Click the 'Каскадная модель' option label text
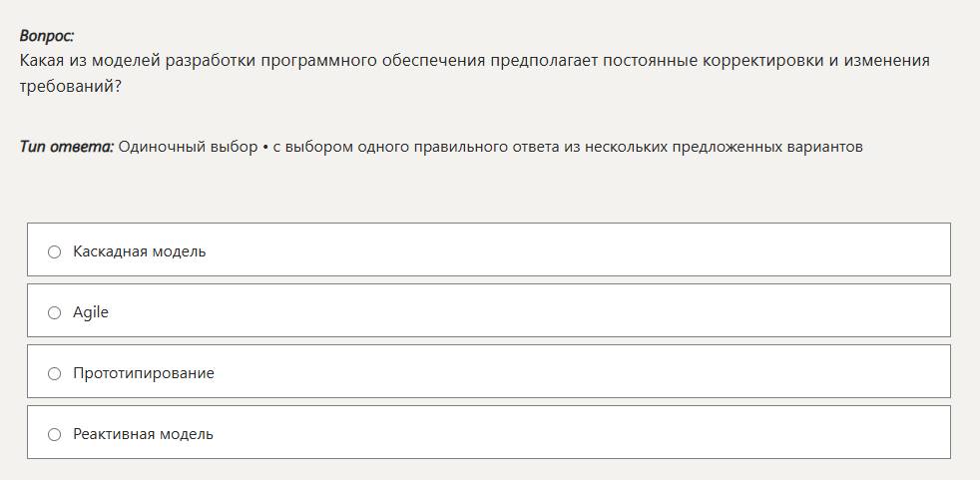Viewport: 980px width, 480px height. [x=140, y=251]
